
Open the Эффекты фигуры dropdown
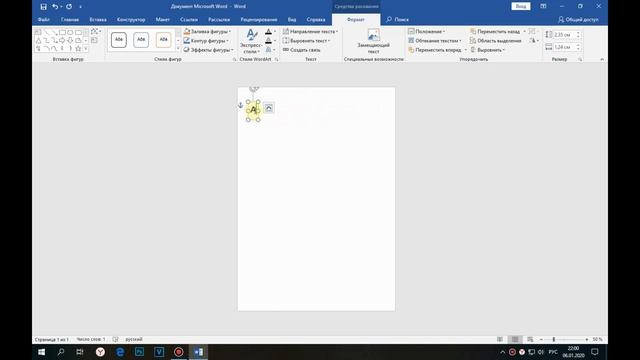[208, 50]
